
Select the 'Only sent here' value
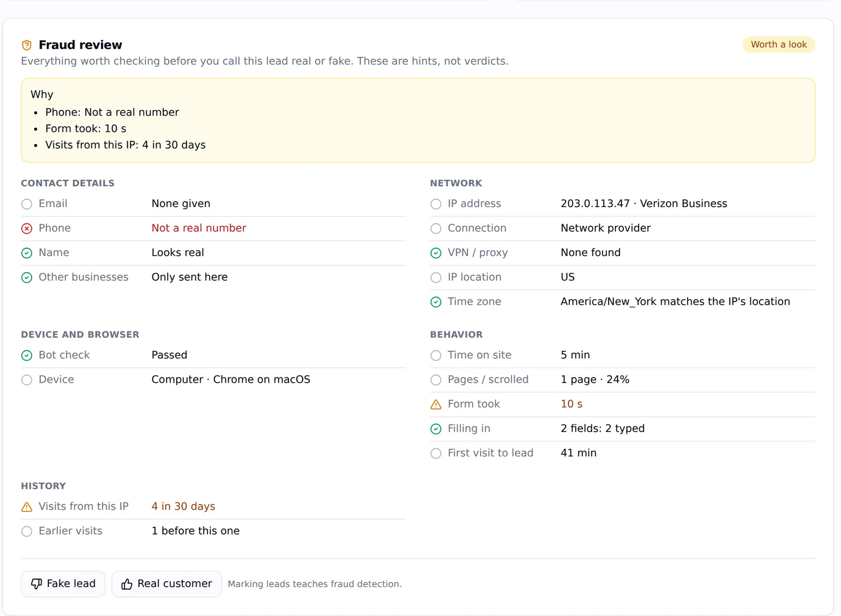189,277
